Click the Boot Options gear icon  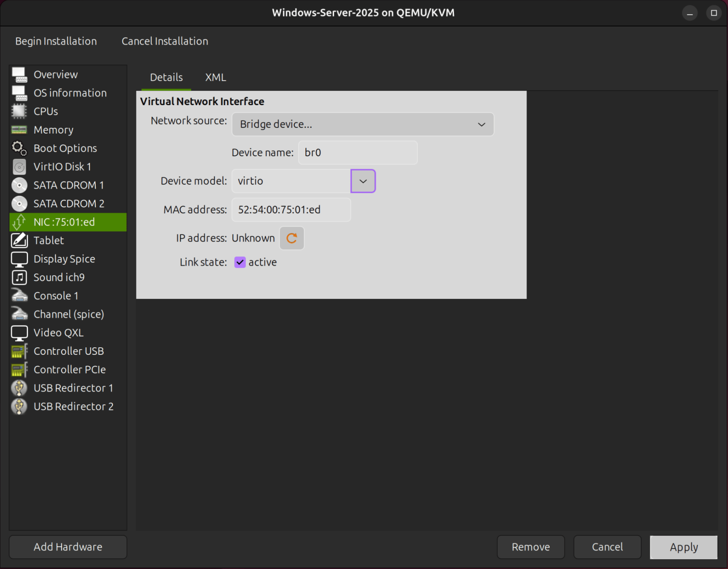point(19,148)
